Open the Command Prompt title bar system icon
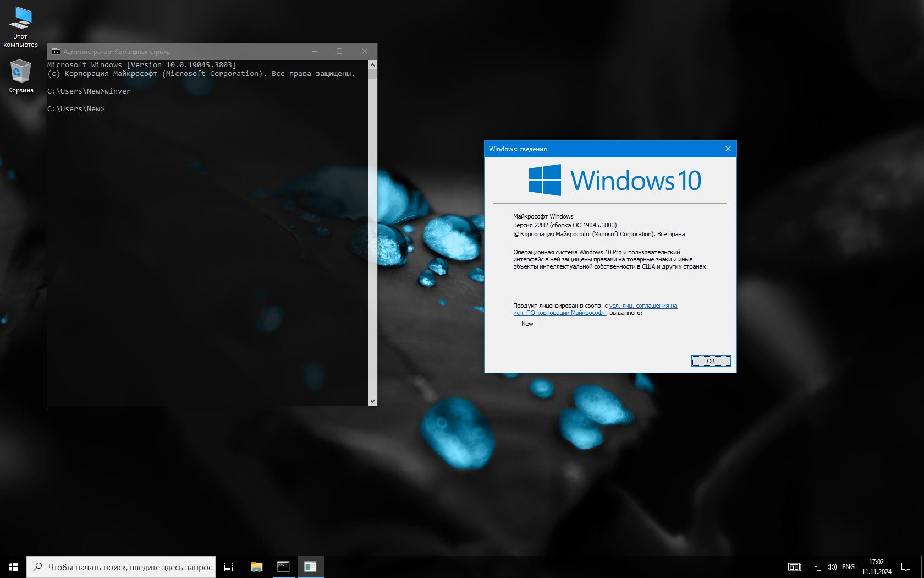The width and height of the screenshot is (924, 578). click(56, 52)
